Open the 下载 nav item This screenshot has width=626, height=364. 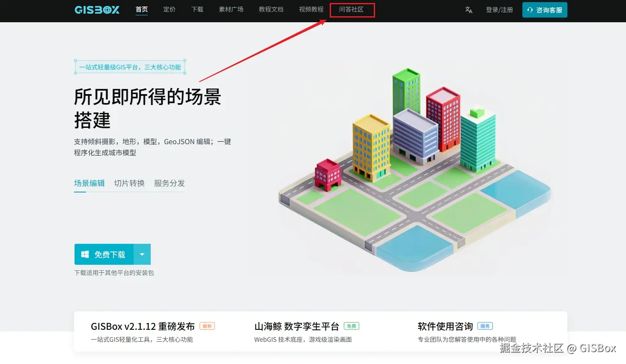coord(197,9)
